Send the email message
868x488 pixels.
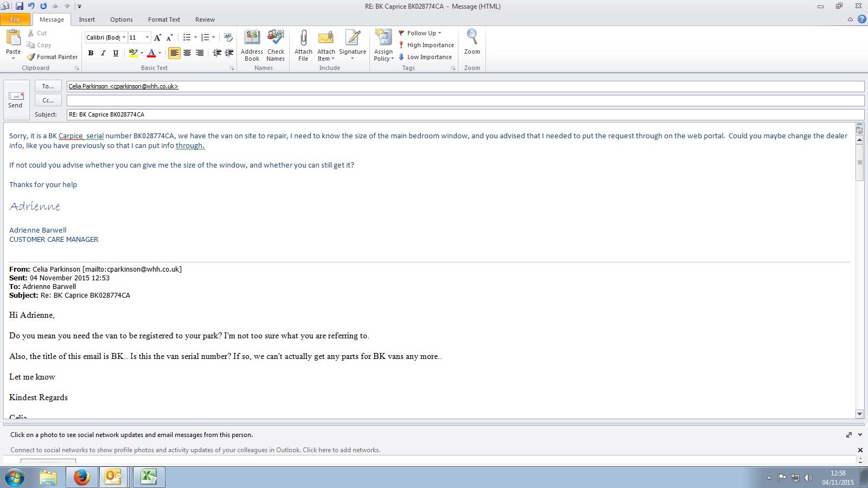15,100
